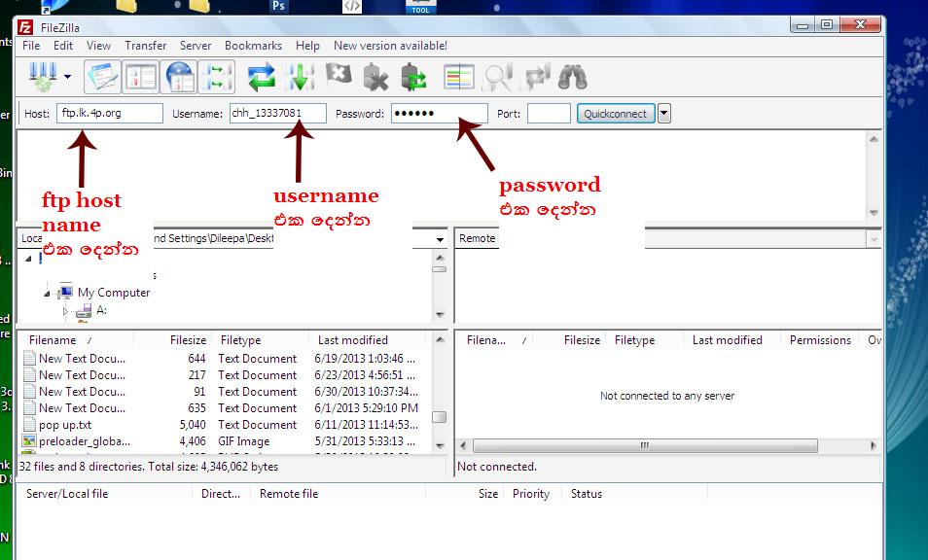
Task: Click the refresh file lists icon
Action: point(261,77)
